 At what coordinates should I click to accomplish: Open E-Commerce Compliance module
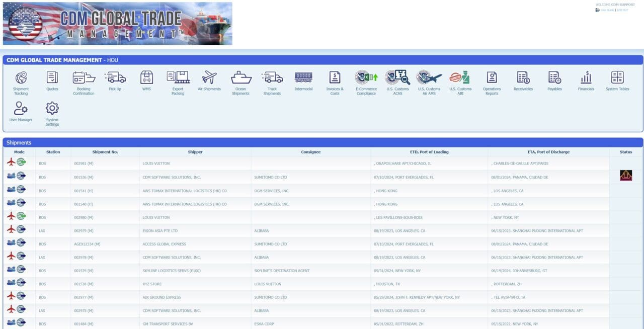[366, 83]
